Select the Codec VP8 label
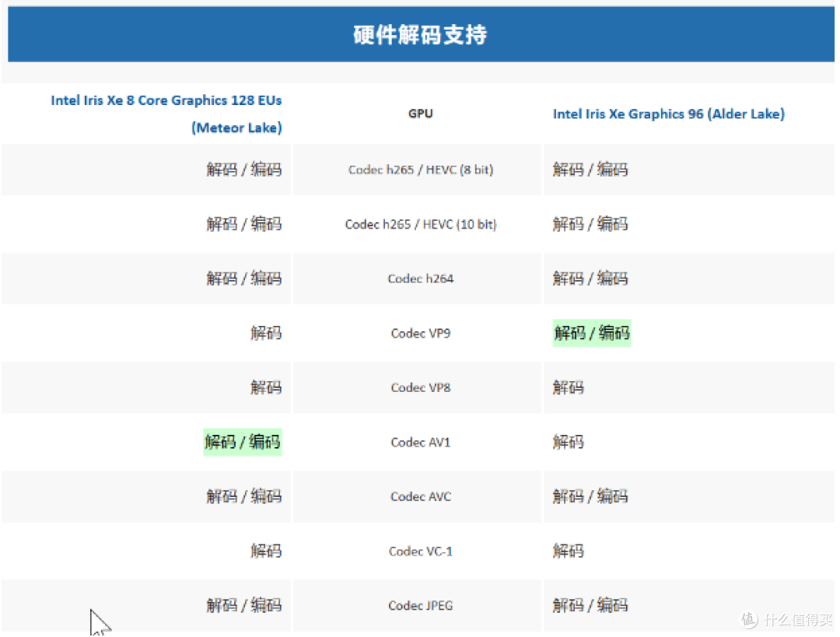Image resolution: width=840 pixels, height=637 pixels. tap(421, 387)
